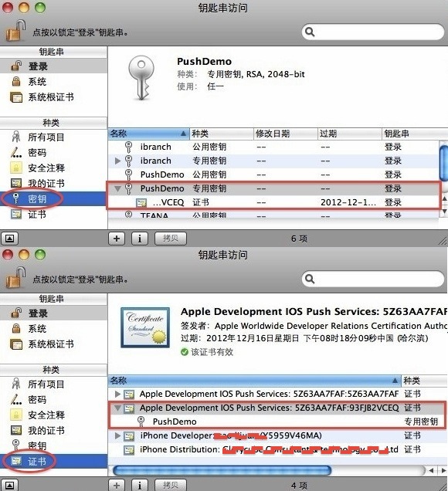Select 所有项目 category in upper window
This screenshot has height=491, width=448.
[x=53, y=137]
